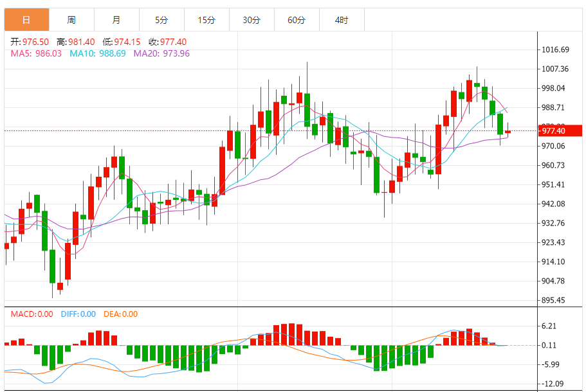The width and height of the screenshot is (586, 392).
Task: Click the 收:977.40 close price value
Action: [167, 42]
